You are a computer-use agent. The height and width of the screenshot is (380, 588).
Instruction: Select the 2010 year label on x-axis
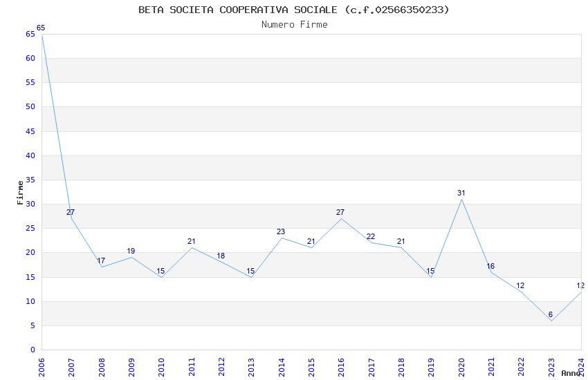click(161, 368)
